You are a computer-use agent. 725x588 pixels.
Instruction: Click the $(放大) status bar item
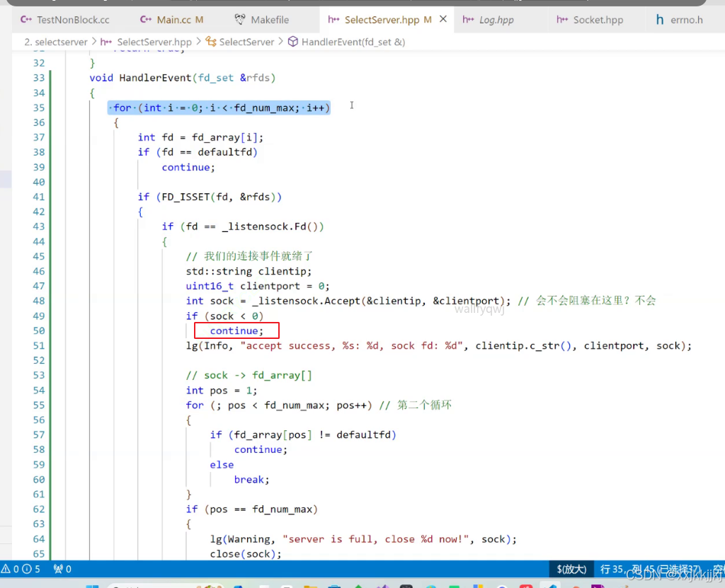pyautogui.click(x=571, y=569)
